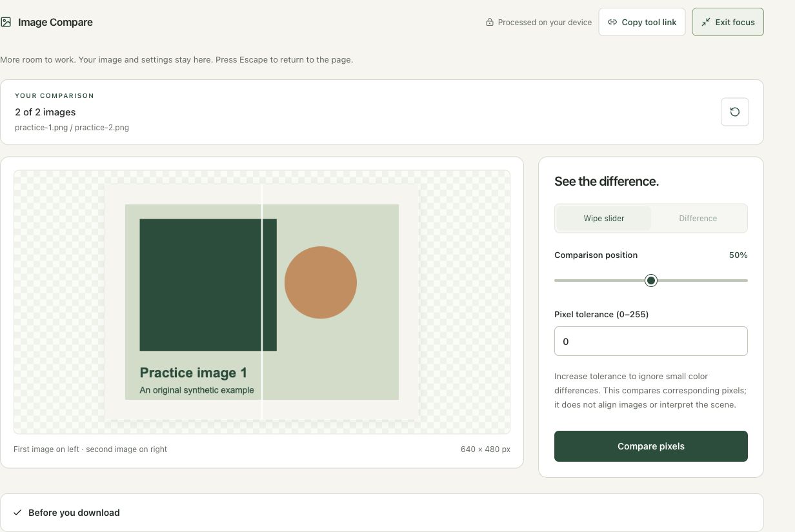This screenshot has height=532, width=795.
Task: Click the lock icon beside Processed on your device
Action: click(x=490, y=22)
